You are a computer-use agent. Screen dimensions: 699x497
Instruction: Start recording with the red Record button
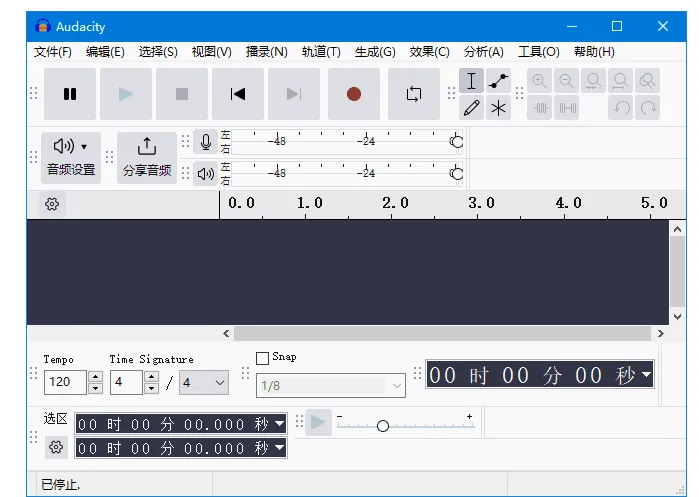pos(354,94)
